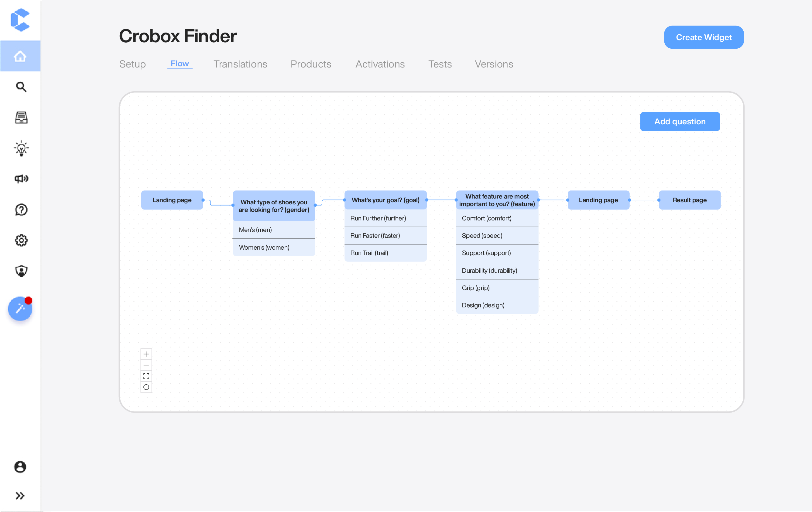Switch to the Versions tab
The width and height of the screenshot is (812, 512).
click(494, 64)
